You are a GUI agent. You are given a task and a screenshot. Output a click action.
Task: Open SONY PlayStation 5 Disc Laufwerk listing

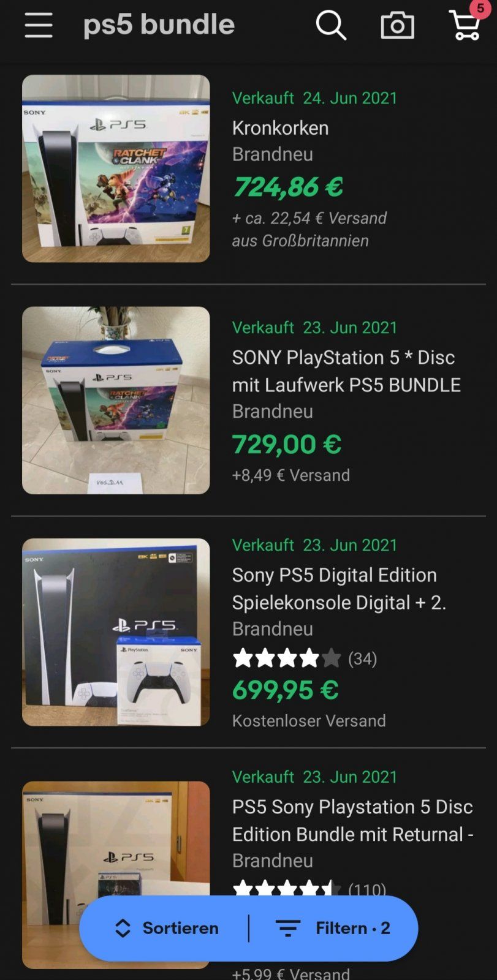coord(346,371)
